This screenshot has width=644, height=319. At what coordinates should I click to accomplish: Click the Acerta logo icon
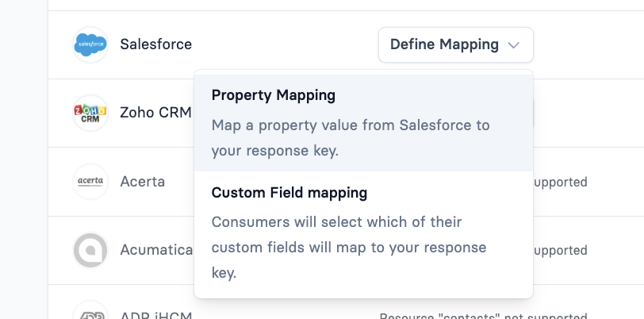tap(90, 182)
